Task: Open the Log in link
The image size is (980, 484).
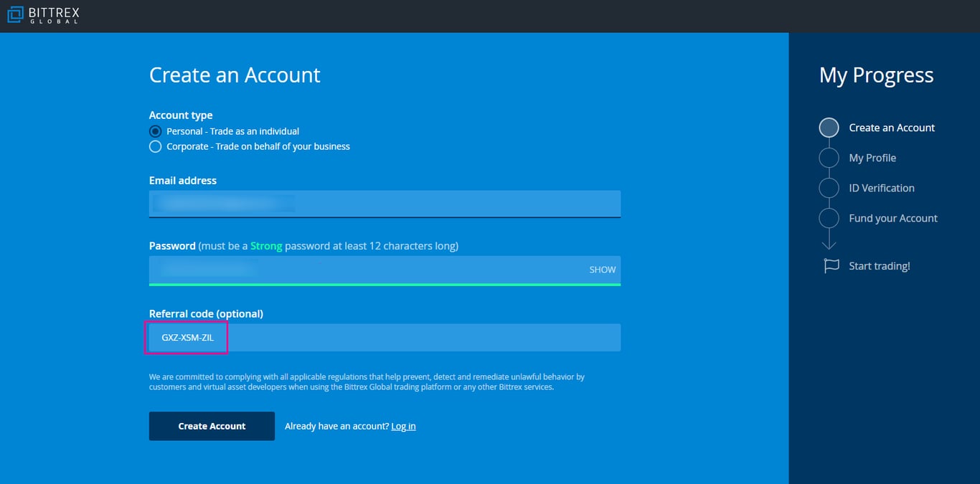Action: point(403,426)
